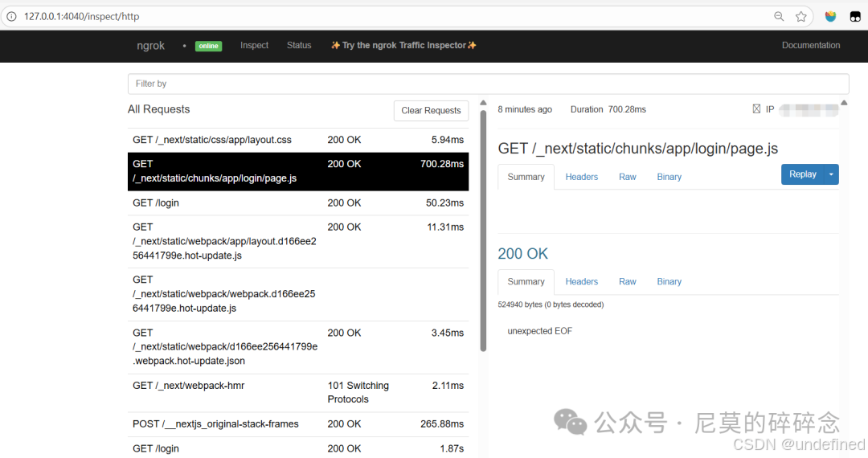Click the 524940 bytes size text
Viewport: 868px width, 458px height.
pos(551,305)
